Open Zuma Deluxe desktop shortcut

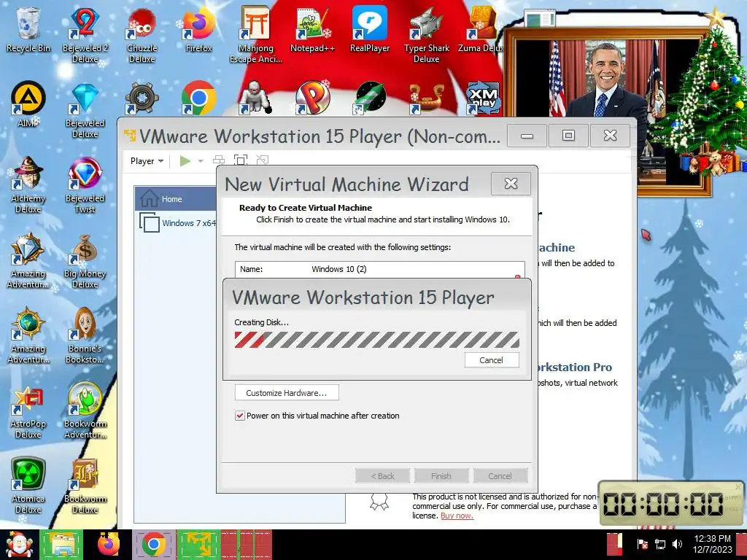click(x=480, y=29)
